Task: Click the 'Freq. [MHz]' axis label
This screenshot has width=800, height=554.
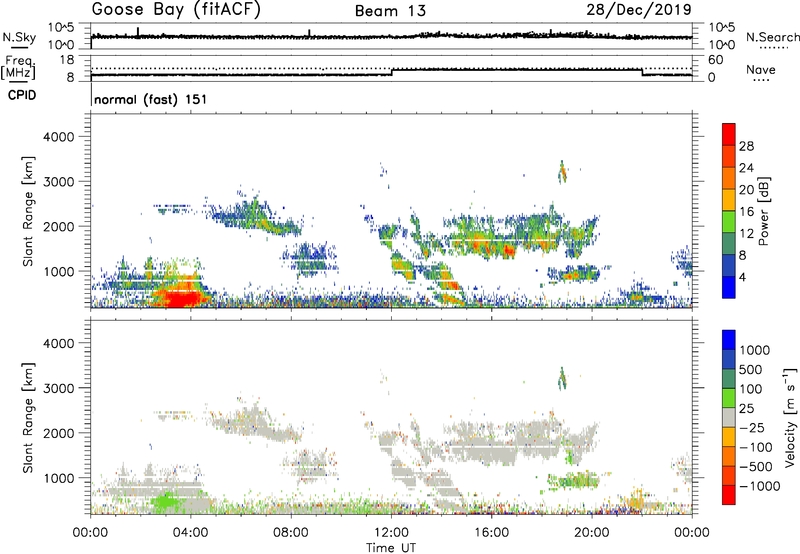Action: pyautogui.click(x=19, y=68)
